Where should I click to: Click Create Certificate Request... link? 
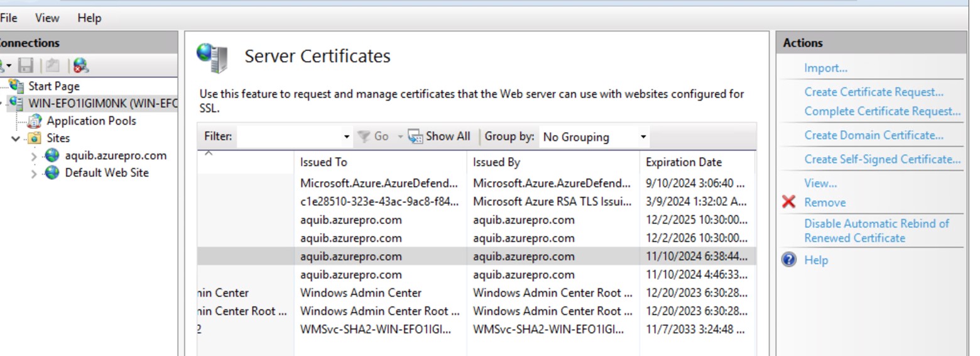click(x=874, y=92)
